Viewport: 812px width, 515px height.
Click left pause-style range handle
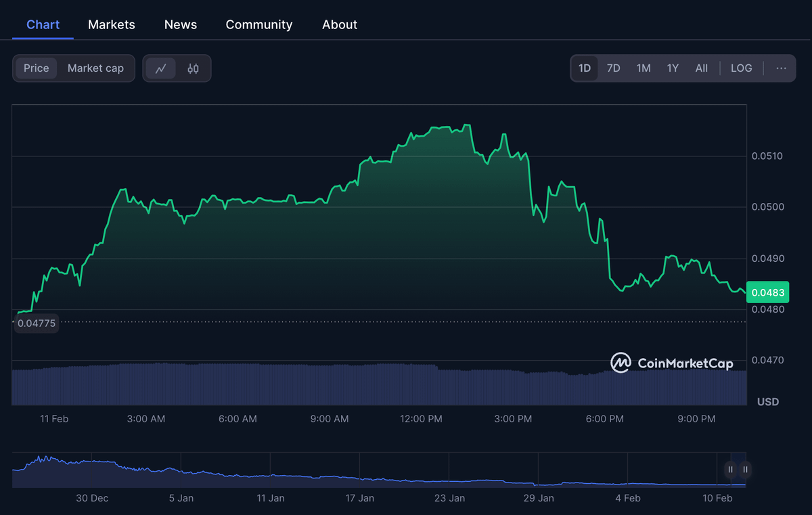(x=730, y=469)
